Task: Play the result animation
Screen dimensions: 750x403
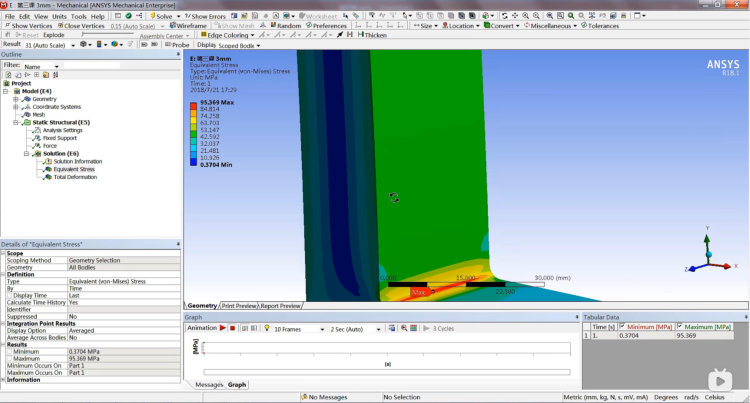Action: 224,328
